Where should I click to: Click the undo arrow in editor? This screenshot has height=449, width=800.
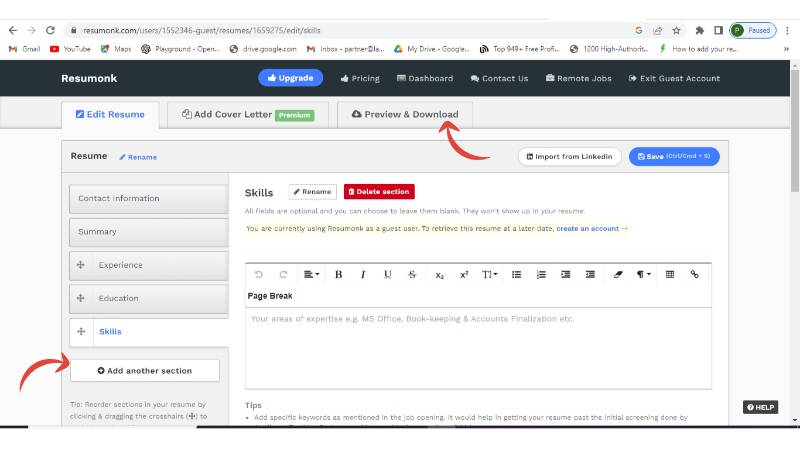259,274
